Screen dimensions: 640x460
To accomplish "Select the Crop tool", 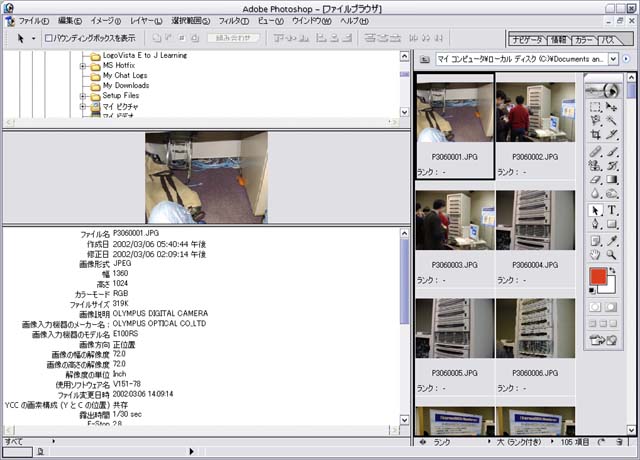I will [595, 133].
